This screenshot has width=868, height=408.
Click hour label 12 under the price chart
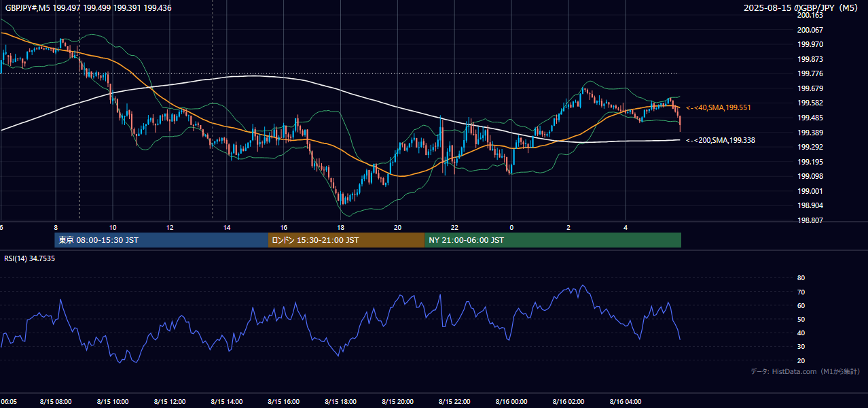[x=170, y=227]
